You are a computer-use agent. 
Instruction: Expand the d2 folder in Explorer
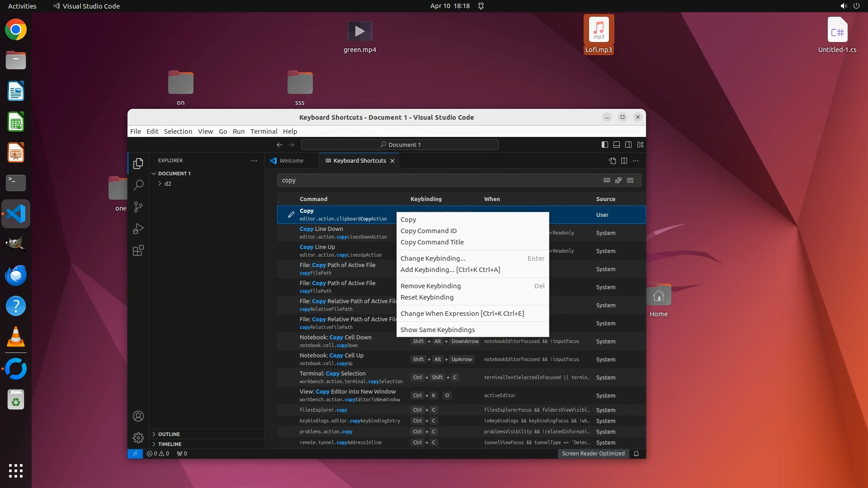coord(167,184)
